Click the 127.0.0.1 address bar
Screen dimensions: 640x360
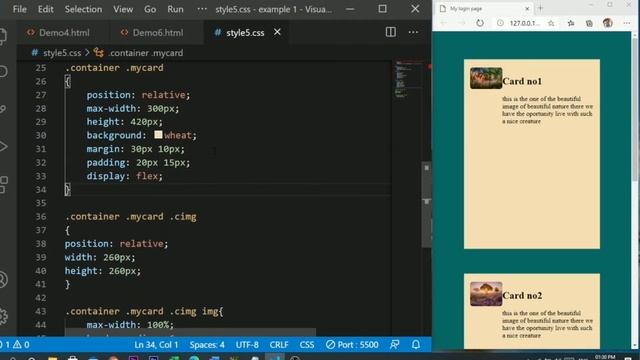pyautogui.click(x=524, y=23)
